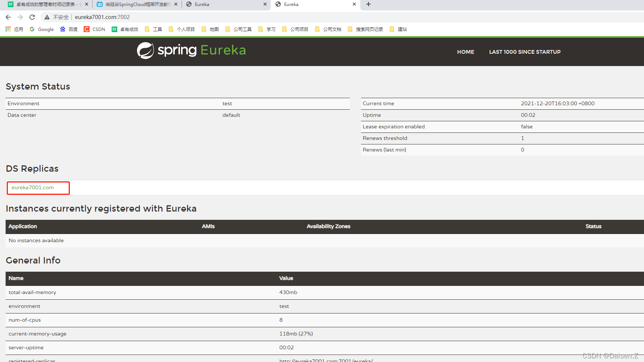The width and height of the screenshot is (644, 362).
Task: Click the browser forward arrow
Action: (20, 17)
